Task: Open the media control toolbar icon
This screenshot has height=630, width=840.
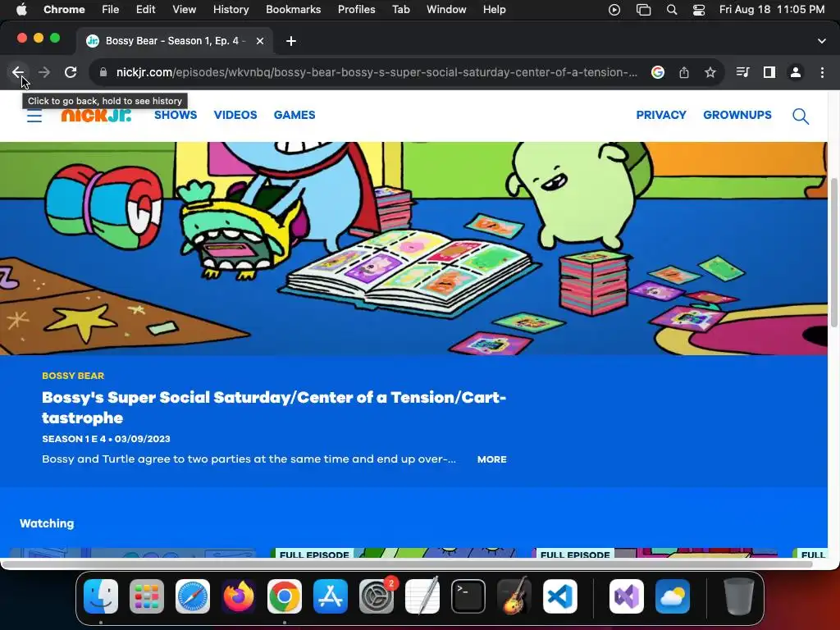Action: 743,72
